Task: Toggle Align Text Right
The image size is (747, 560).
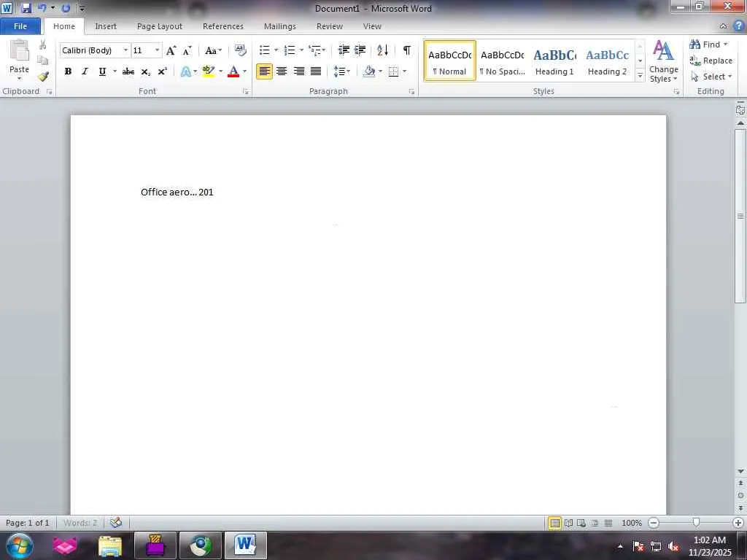Action: click(298, 71)
